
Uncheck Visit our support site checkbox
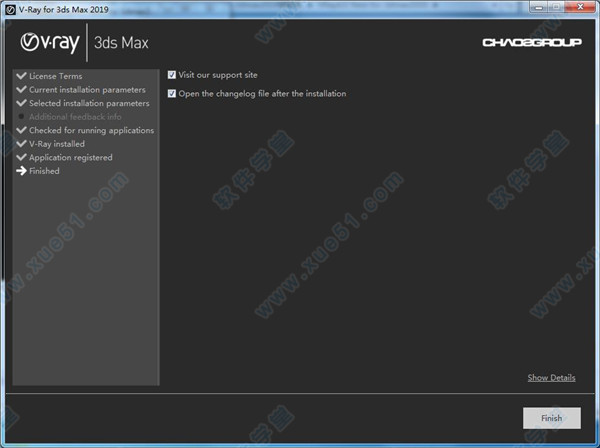(x=172, y=75)
